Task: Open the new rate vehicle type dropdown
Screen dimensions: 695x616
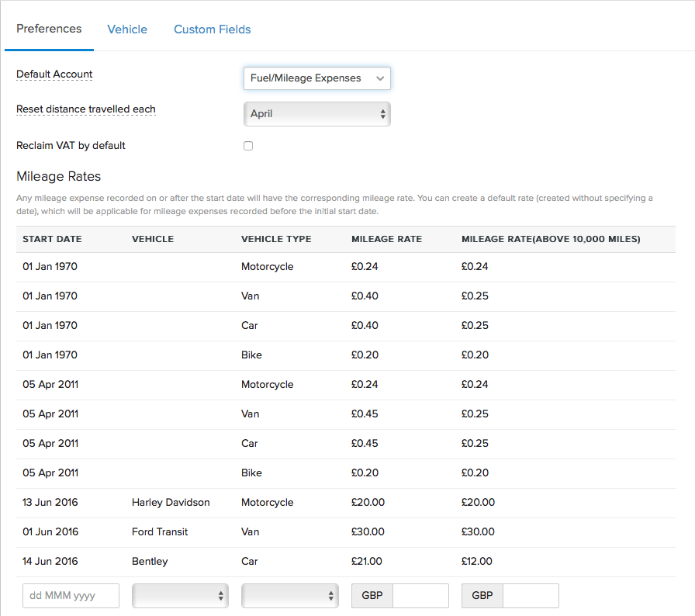Action: (x=289, y=596)
